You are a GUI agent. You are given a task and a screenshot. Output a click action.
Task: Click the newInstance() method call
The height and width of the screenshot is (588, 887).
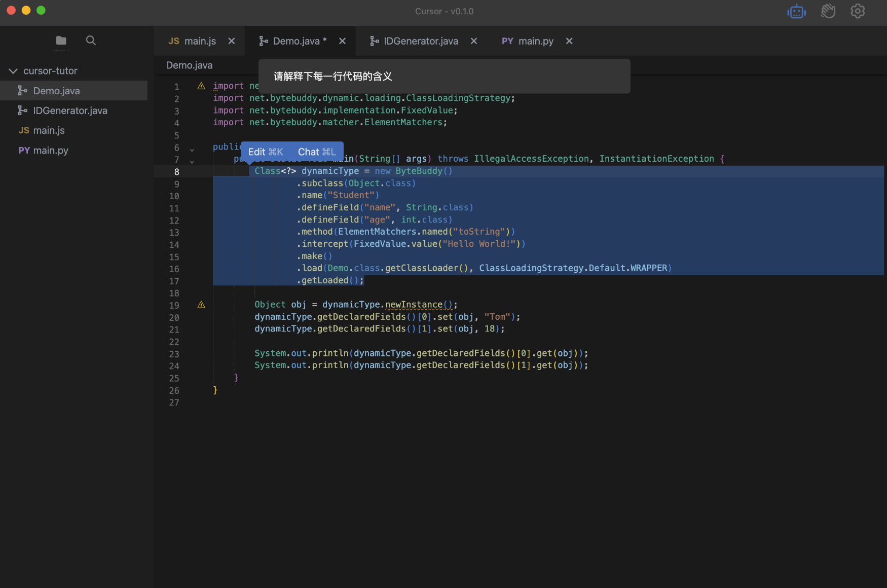[x=419, y=305]
